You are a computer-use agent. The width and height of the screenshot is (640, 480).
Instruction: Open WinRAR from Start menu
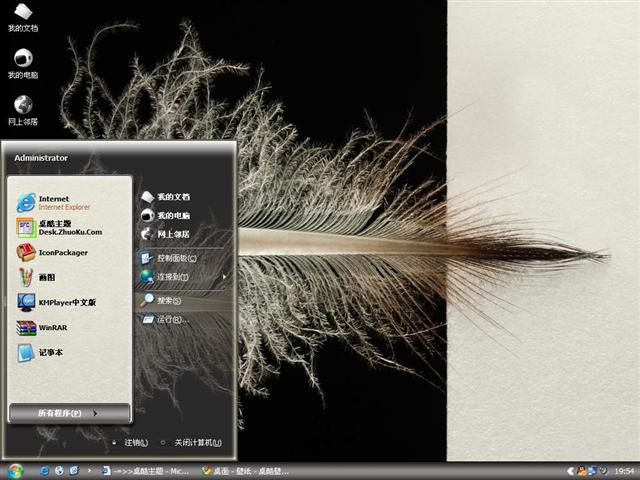point(42,327)
